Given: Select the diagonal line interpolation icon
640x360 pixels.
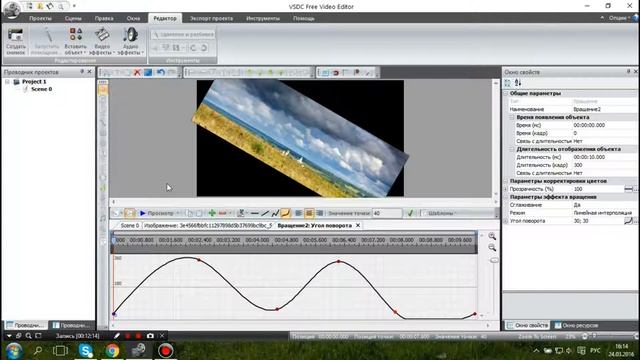Looking at the screenshot, I should tap(265, 213).
